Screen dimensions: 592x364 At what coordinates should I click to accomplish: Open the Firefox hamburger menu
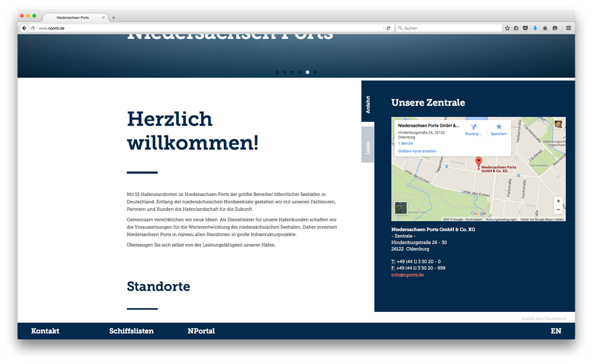(x=568, y=28)
